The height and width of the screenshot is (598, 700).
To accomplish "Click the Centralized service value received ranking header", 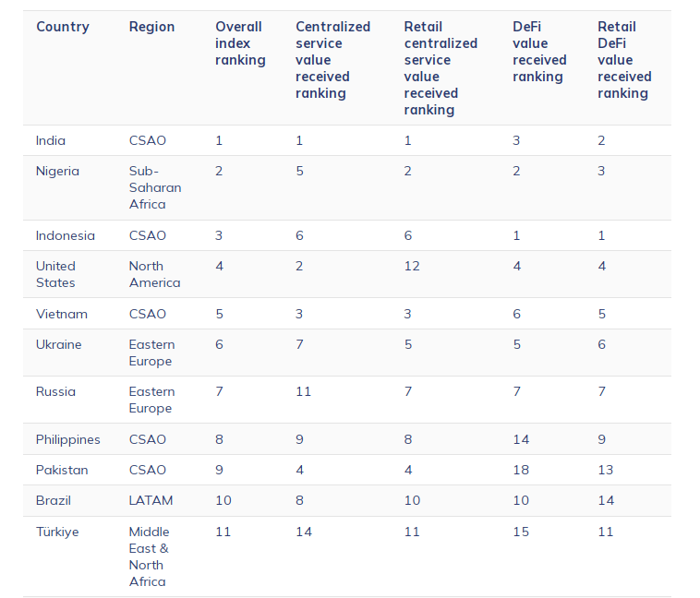I will coord(332,60).
